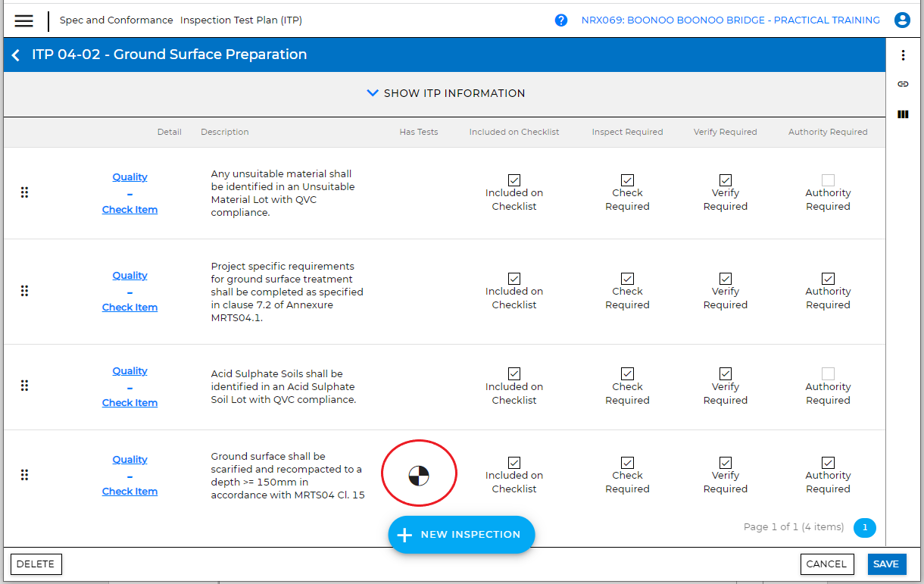This screenshot has height=584, width=924.
Task: Click the drag handle beside the Acid Sulphate Soils row
Action: 24,386
